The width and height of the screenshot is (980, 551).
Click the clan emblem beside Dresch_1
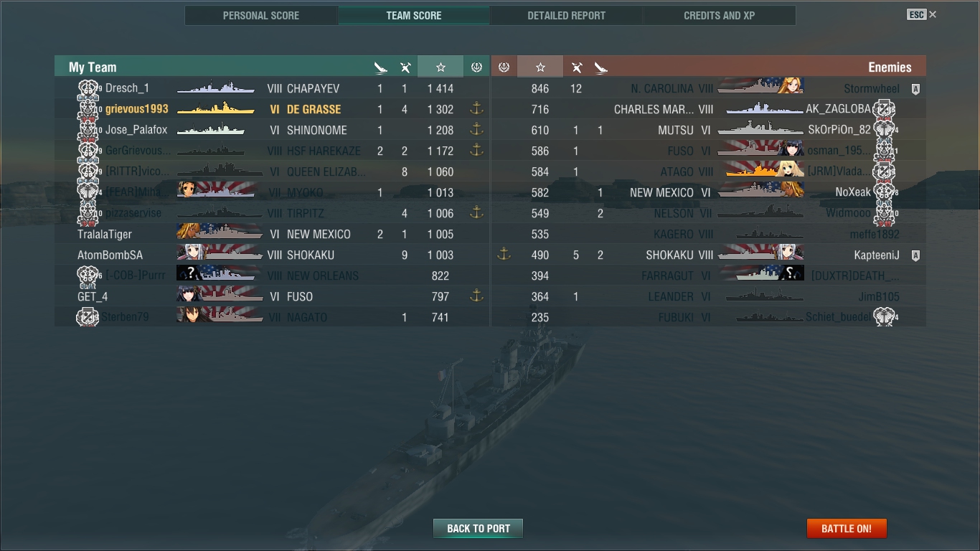coord(88,90)
